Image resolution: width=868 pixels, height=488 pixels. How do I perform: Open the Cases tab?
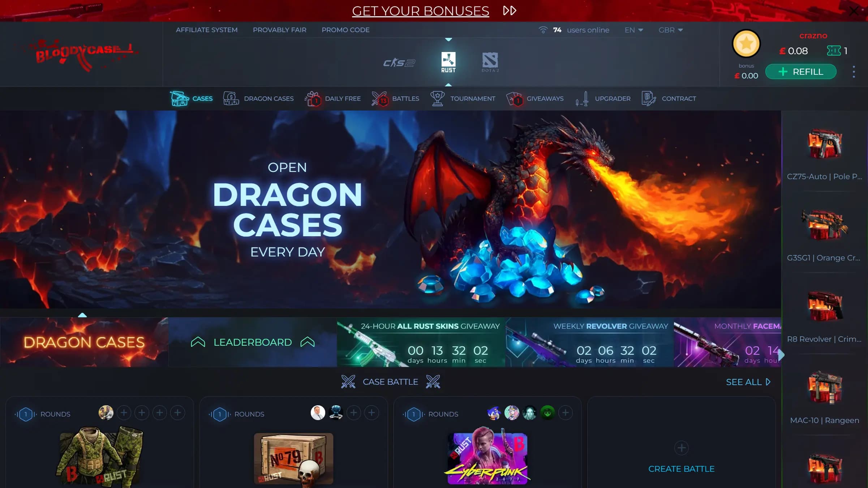point(192,99)
